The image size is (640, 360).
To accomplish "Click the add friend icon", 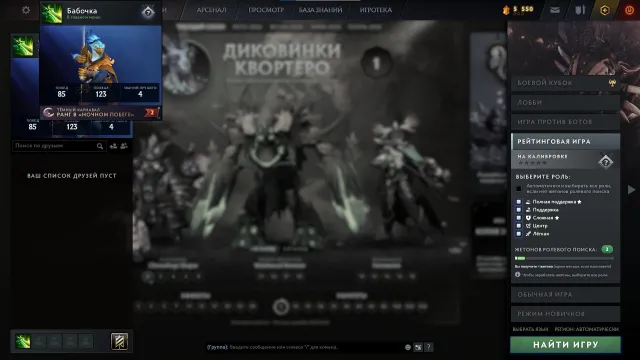I will tap(113, 146).
